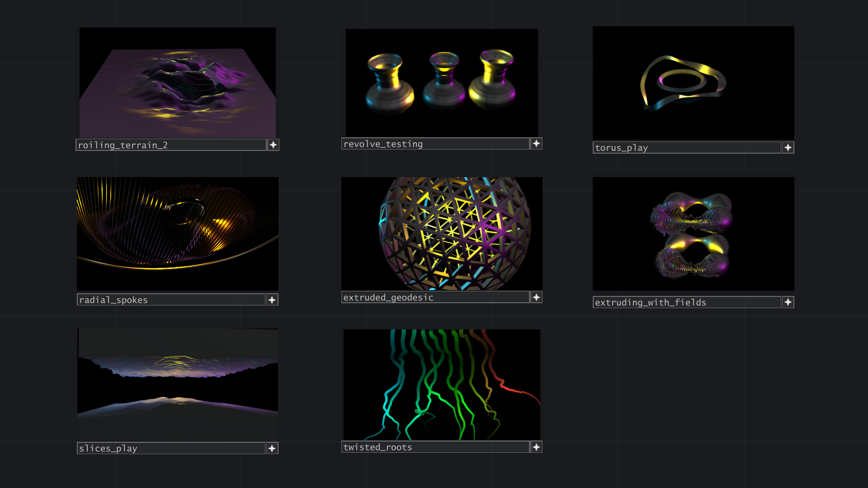Click the plus icon beside roiling_terrain_2
This screenshot has width=868, height=488.
[x=273, y=145]
